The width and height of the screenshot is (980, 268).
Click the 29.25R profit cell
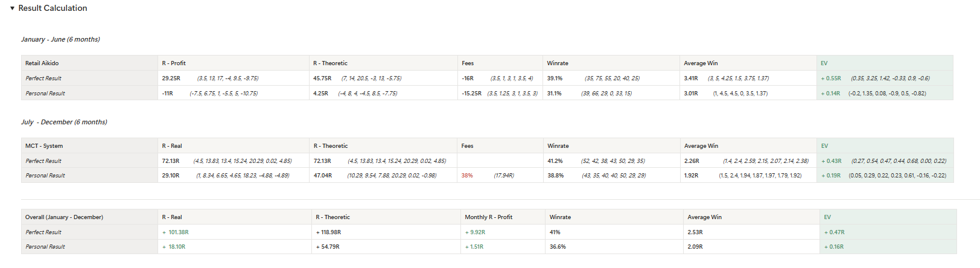[x=234, y=78]
